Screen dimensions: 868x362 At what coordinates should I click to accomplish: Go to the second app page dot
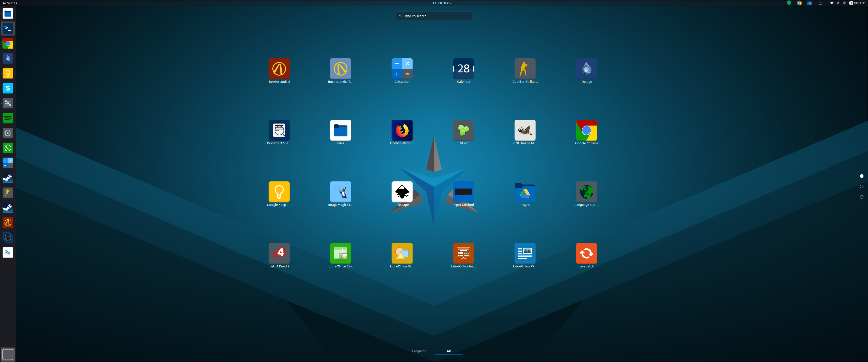coord(861,187)
